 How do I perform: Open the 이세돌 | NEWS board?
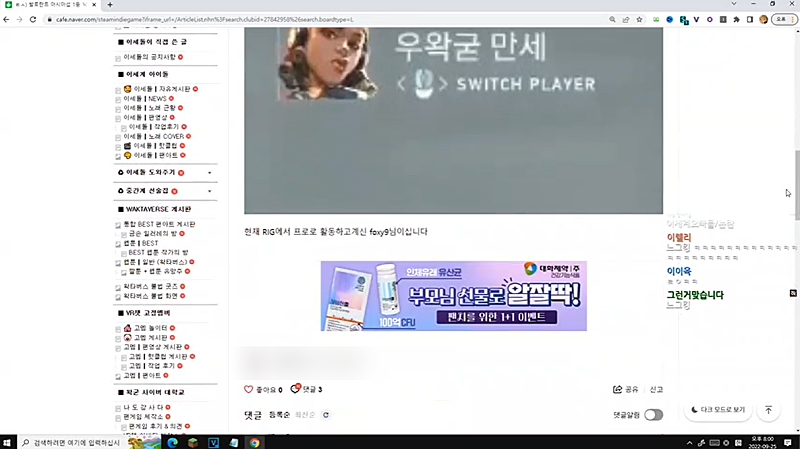pyautogui.click(x=145, y=98)
